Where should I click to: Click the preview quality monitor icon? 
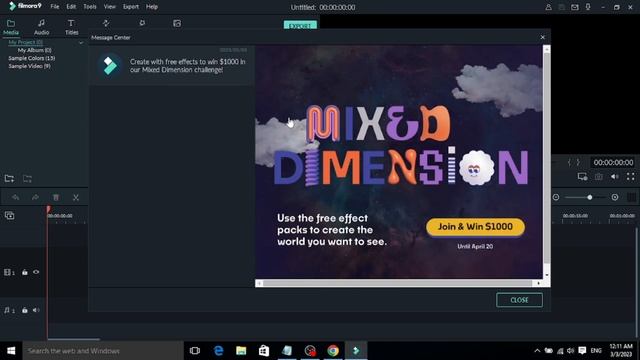pyautogui.click(x=582, y=177)
